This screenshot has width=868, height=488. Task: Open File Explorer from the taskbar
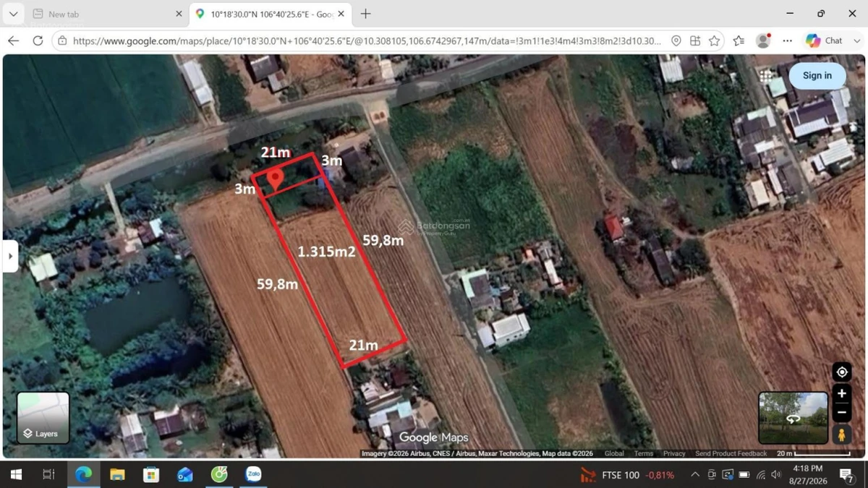pos(117,474)
